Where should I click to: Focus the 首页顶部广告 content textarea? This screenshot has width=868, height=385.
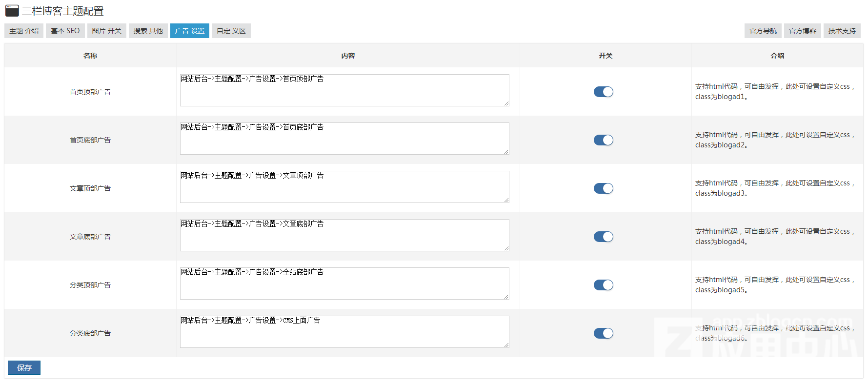coord(344,90)
